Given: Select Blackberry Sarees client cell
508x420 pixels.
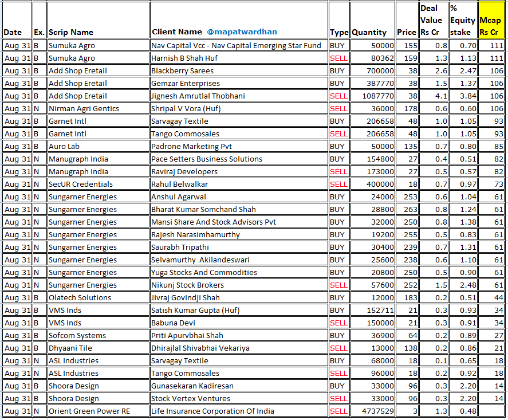Looking at the screenshot, I should (239, 70).
